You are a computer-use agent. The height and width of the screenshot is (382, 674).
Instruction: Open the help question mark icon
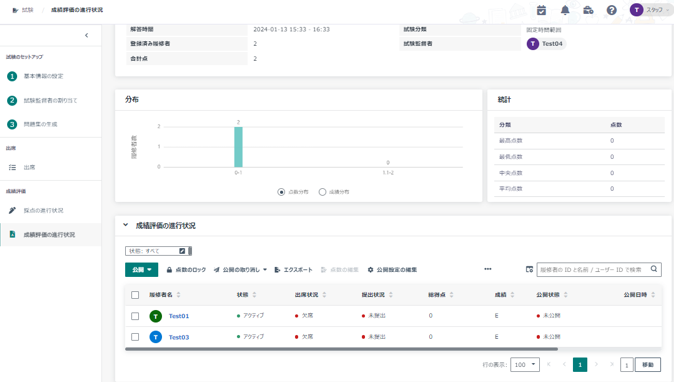[611, 10]
